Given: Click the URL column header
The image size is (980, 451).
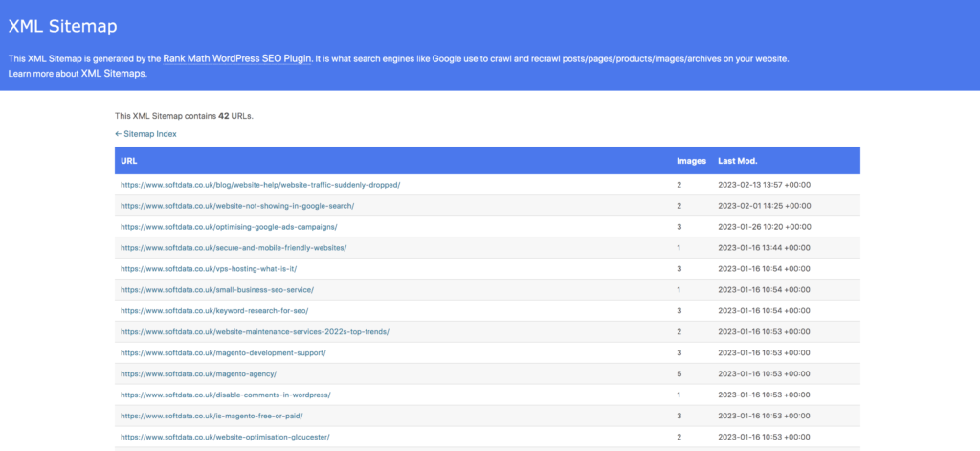Looking at the screenshot, I should pyautogui.click(x=129, y=161).
